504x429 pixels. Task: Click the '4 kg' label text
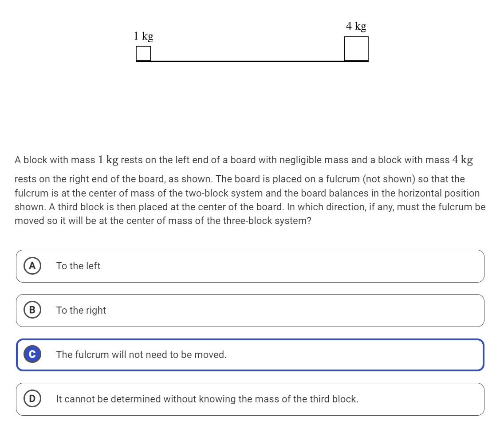(x=356, y=26)
